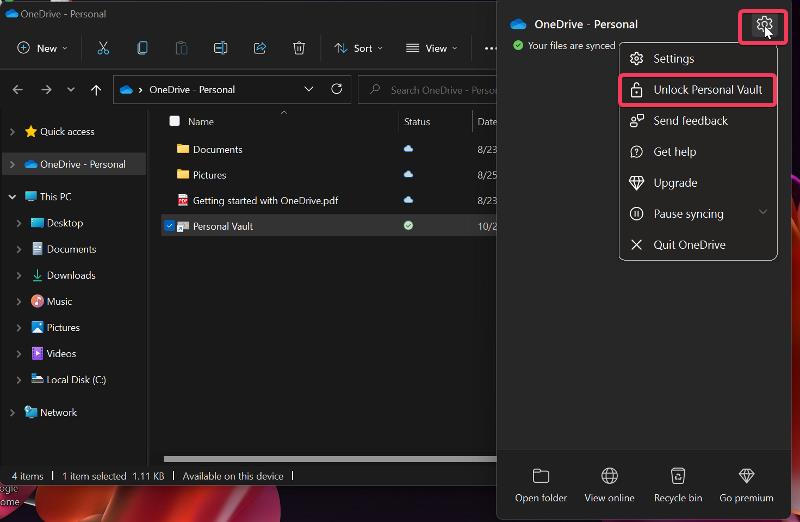Click the Open folder button

(541, 484)
